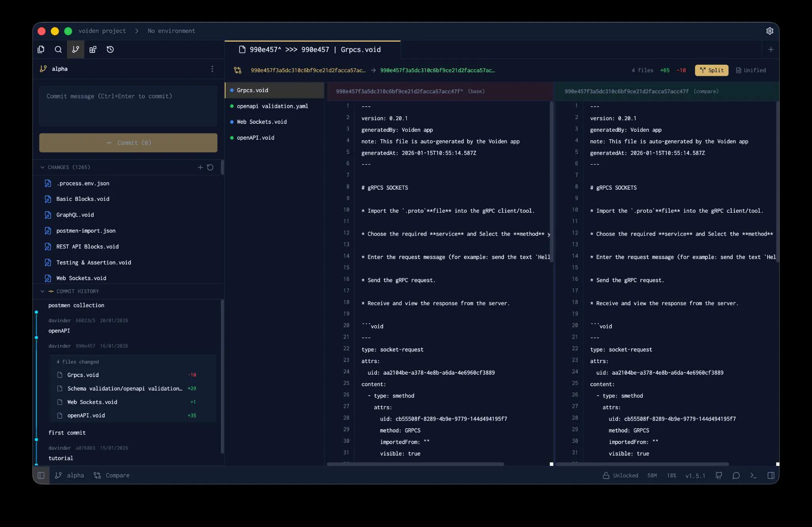The width and height of the screenshot is (812, 527).
Task: Select the Grpcs.void diff tab
Action: coord(312,50)
